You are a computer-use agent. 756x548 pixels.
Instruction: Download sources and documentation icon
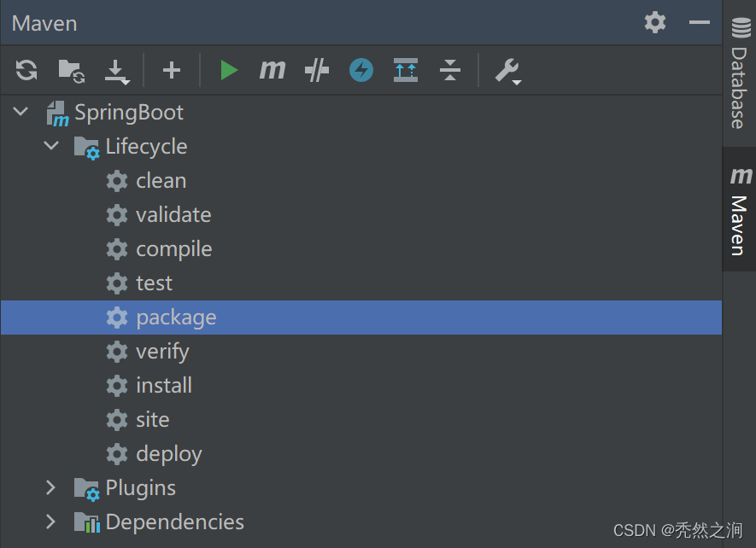117,72
